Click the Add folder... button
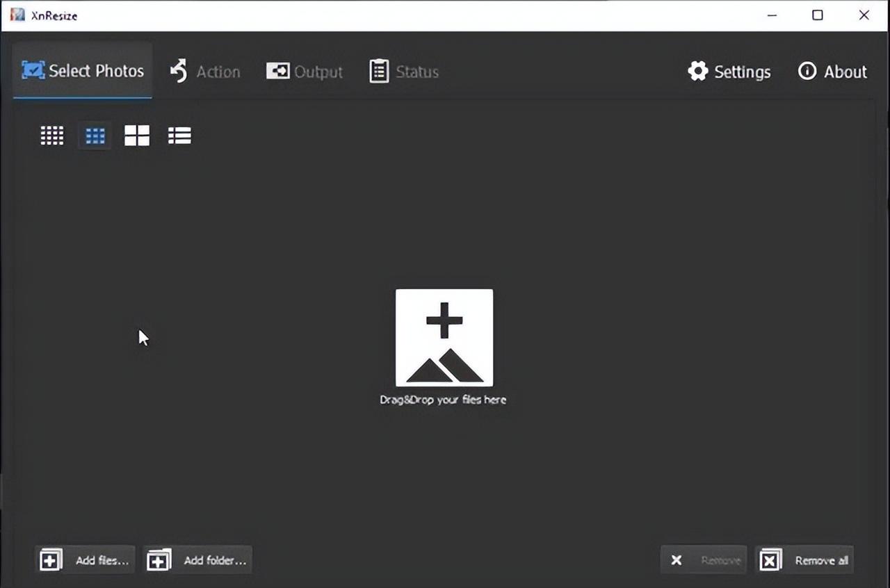Image resolution: width=890 pixels, height=588 pixels. coord(197,560)
